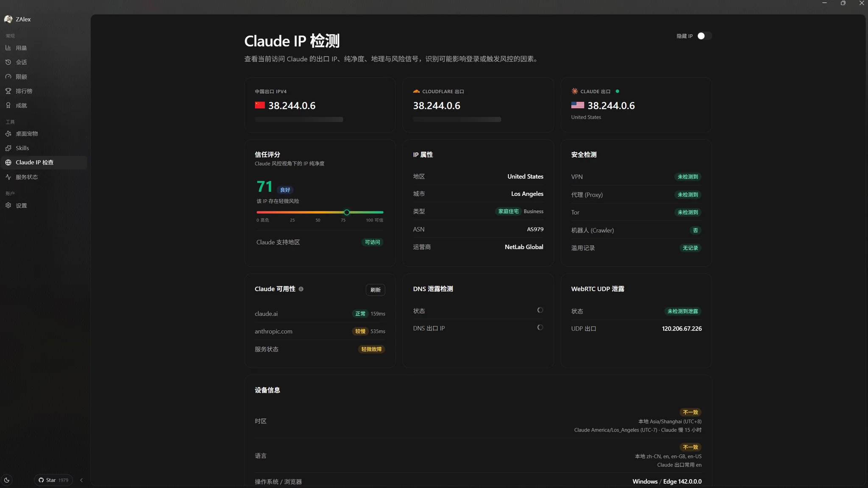Collapse the sidebar with the chevron

(x=81, y=480)
